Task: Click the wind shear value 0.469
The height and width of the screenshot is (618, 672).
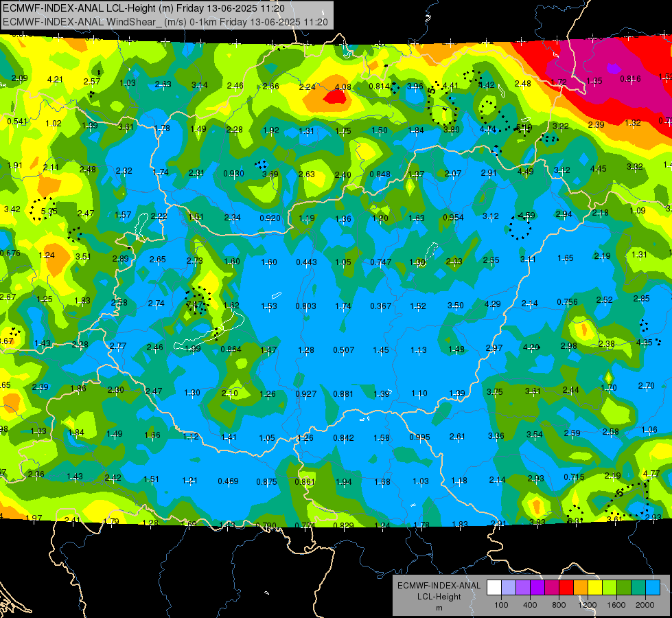Action: coord(228,481)
